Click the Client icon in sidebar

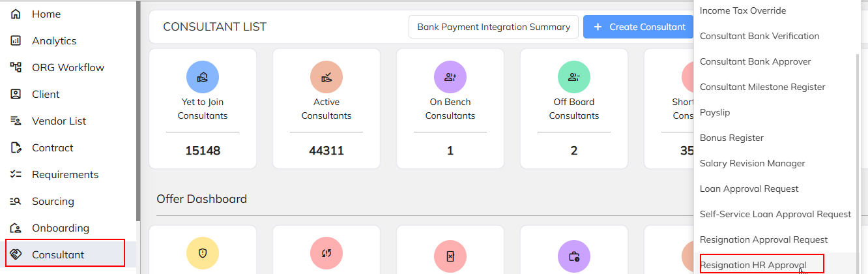(x=16, y=94)
